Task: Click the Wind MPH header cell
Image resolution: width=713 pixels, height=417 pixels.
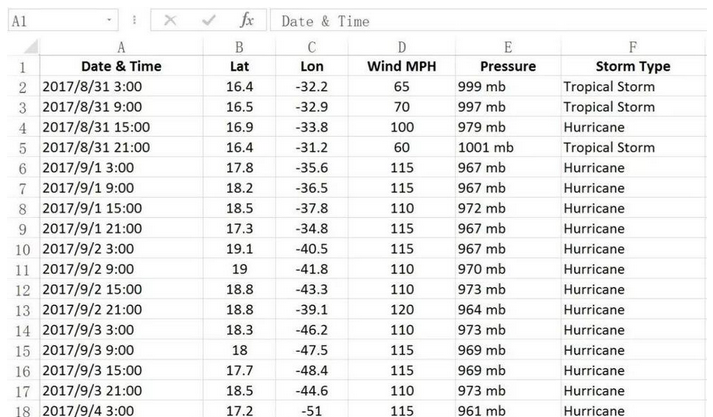Action: pyautogui.click(x=402, y=66)
